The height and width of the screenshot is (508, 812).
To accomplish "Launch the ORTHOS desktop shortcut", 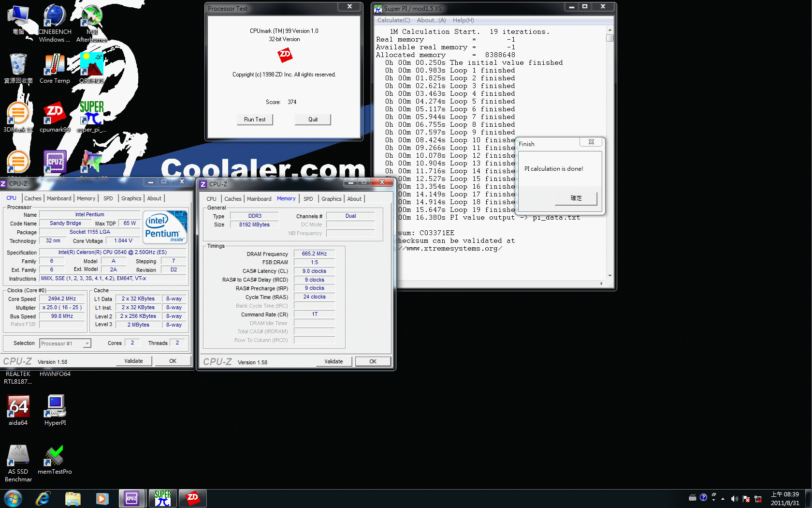I will point(91,68).
